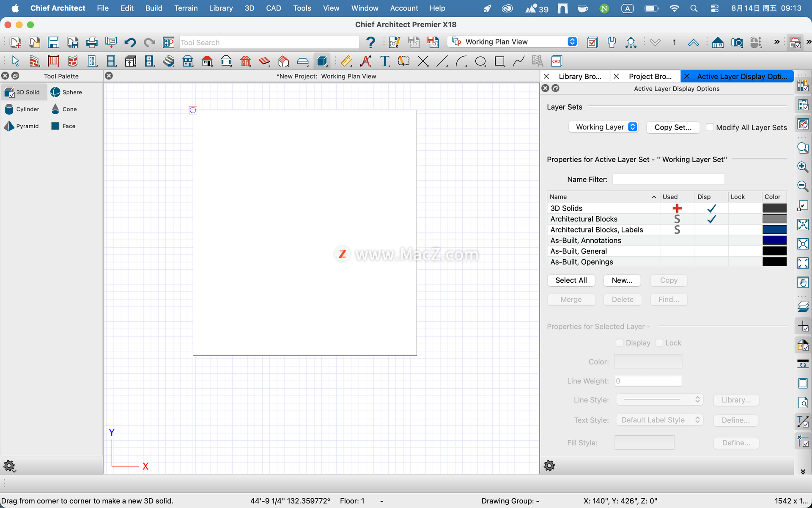
Task: Click the Camera view icon
Action: coord(737,42)
